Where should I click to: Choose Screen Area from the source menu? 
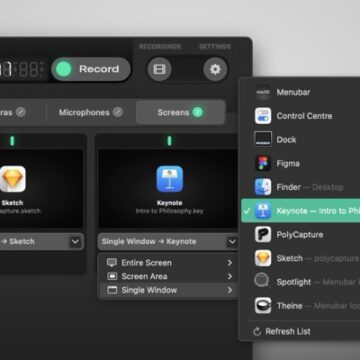point(168,276)
